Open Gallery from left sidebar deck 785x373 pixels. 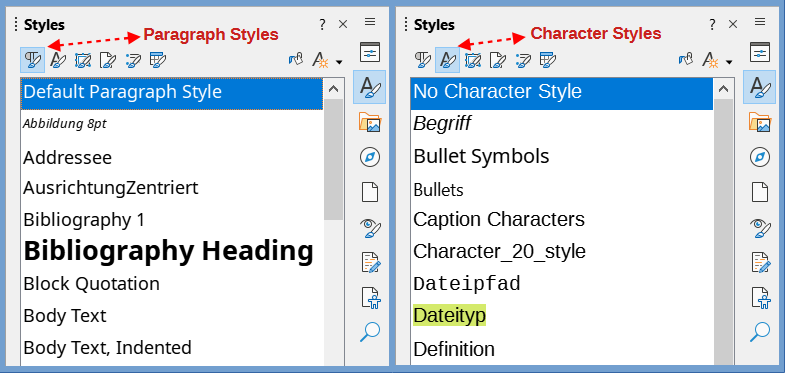pos(370,122)
